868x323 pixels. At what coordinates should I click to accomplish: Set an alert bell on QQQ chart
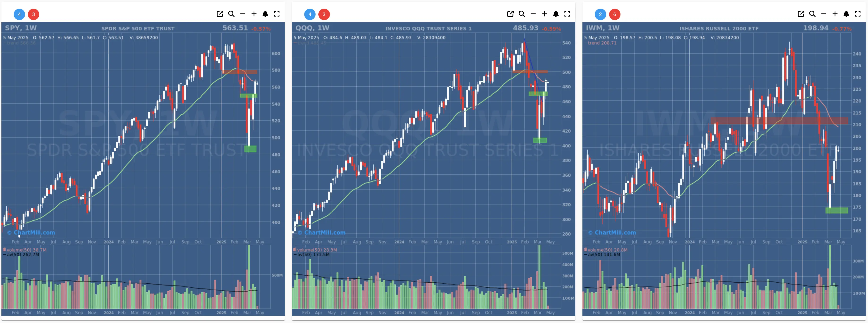(556, 14)
